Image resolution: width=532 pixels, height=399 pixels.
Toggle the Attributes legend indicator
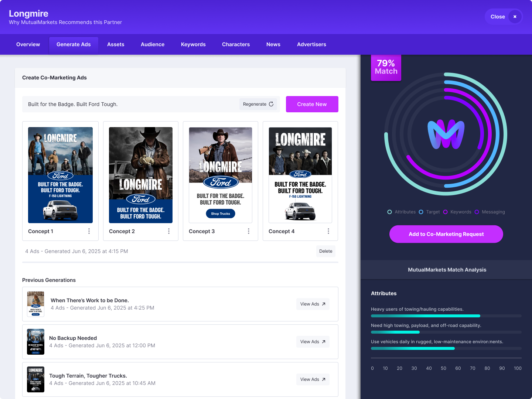click(389, 212)
